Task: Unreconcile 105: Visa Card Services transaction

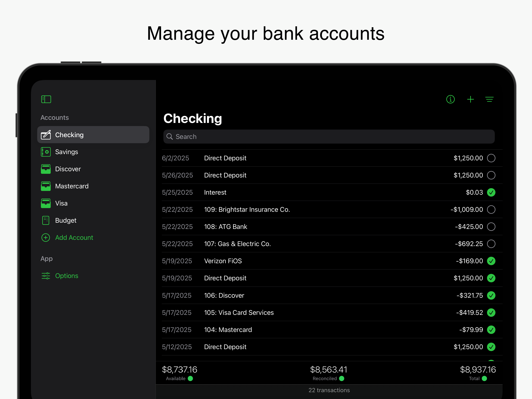Action: coord(491,312)
